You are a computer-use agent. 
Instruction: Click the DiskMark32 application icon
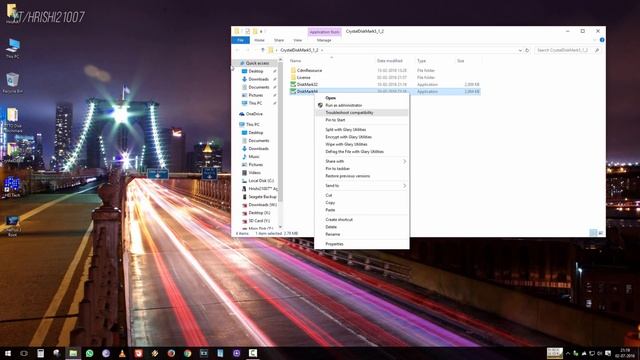pyautogui.click(x=293, y=84)
